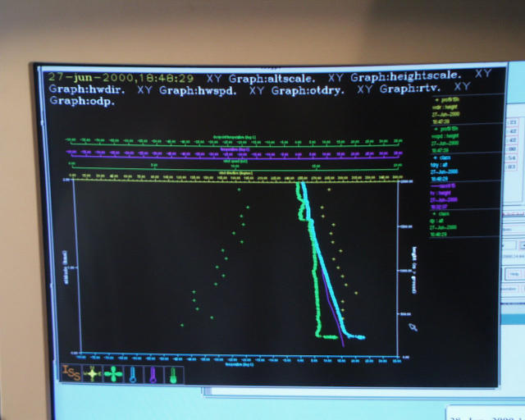Click the vertical height axis label on right

click(x=414, y=270)
